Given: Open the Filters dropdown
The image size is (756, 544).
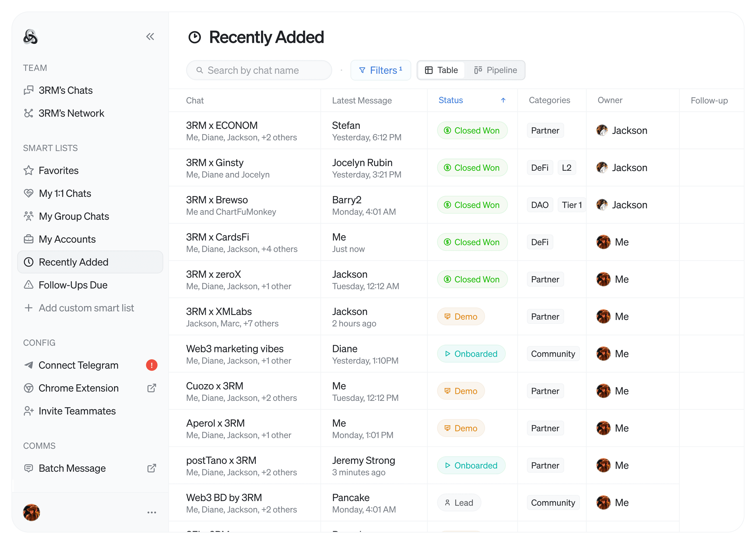Looking at the screenshot, I should coord(380,70).
